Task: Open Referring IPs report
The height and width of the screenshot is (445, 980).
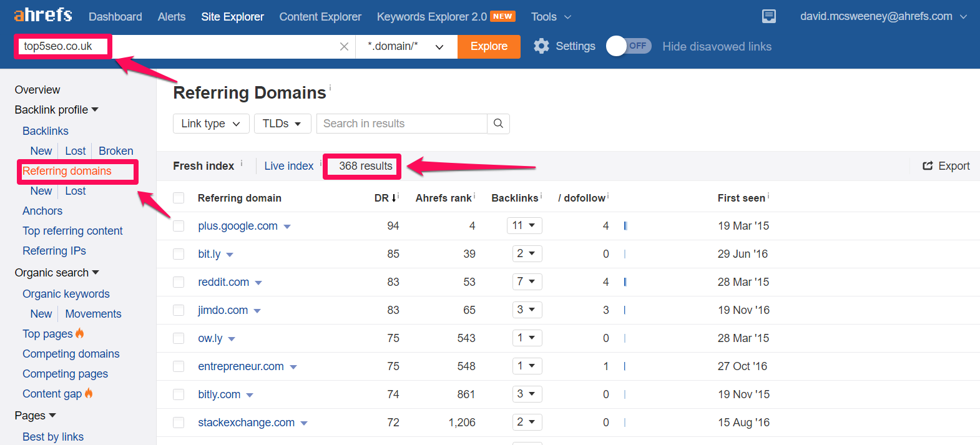Action: pyautogui.click(x=54, y=251)
